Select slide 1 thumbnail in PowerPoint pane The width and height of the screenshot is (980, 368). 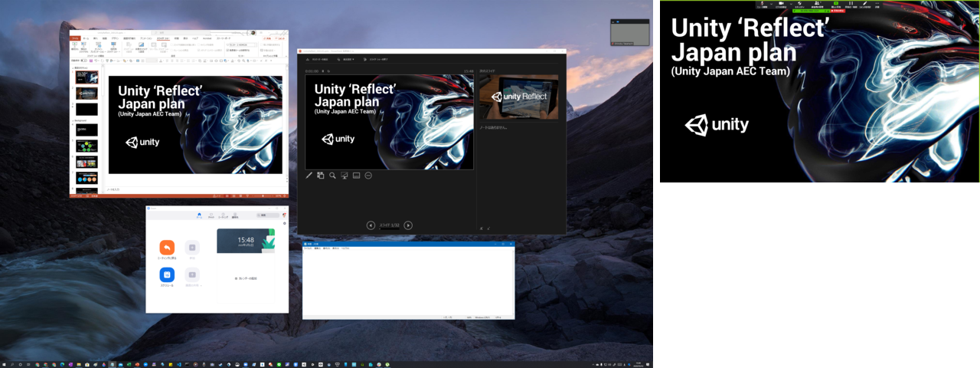(86, 77)
